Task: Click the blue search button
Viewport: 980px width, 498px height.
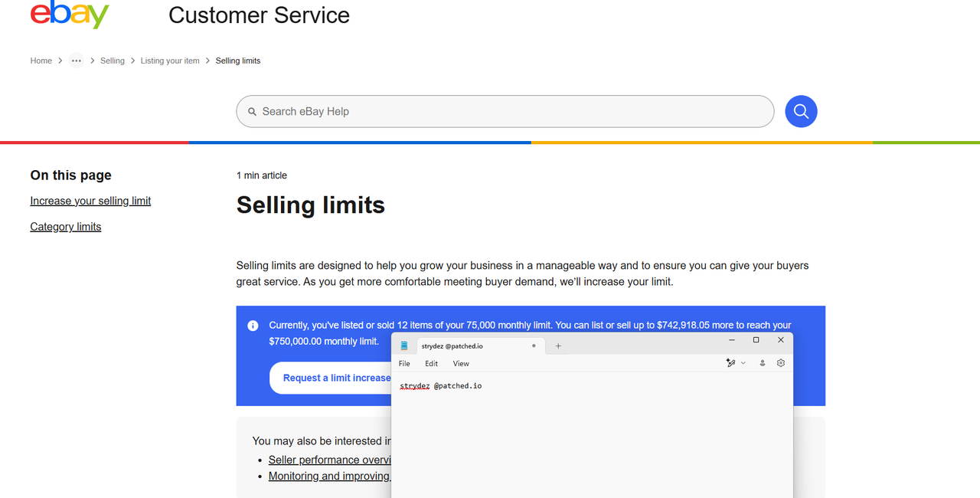Action: (801, 111)
